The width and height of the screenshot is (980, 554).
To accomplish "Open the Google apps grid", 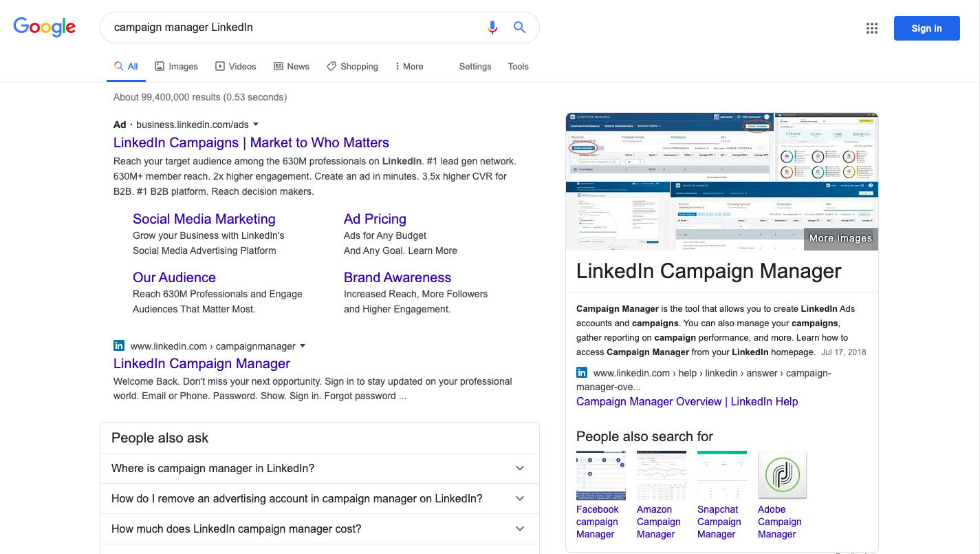I will [x=872, y=28].
